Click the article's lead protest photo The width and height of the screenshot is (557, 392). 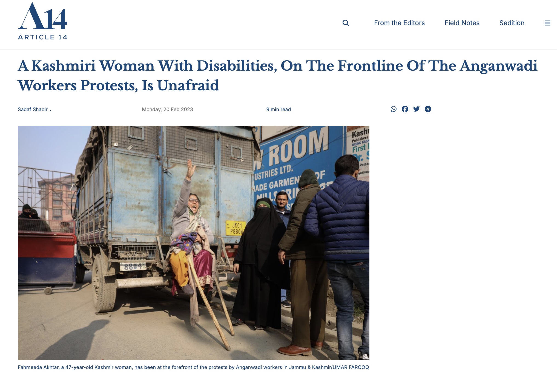click(x=194, y=243)
